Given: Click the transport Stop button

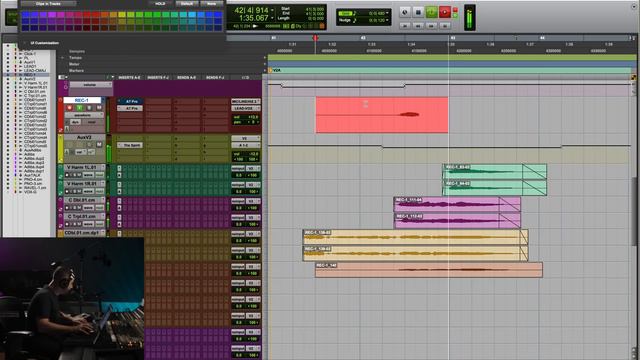Looking at the screenshot, I should pos(418,12).
